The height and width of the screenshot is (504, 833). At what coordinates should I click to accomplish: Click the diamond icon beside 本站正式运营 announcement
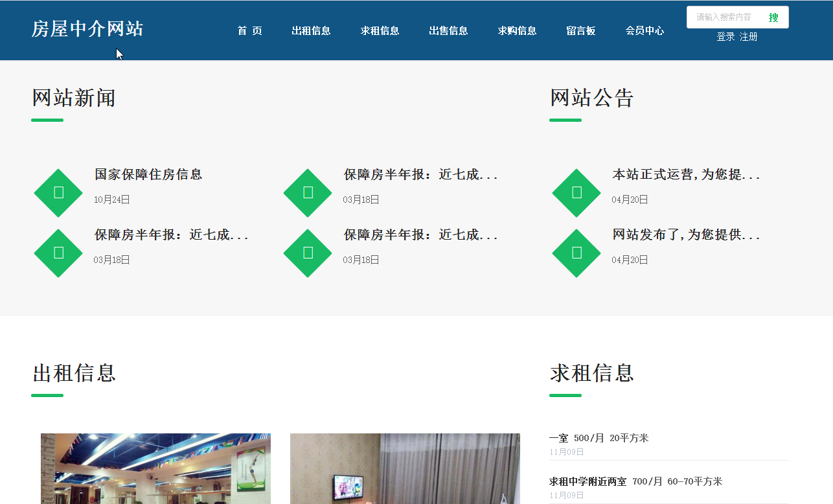[576, 193]
